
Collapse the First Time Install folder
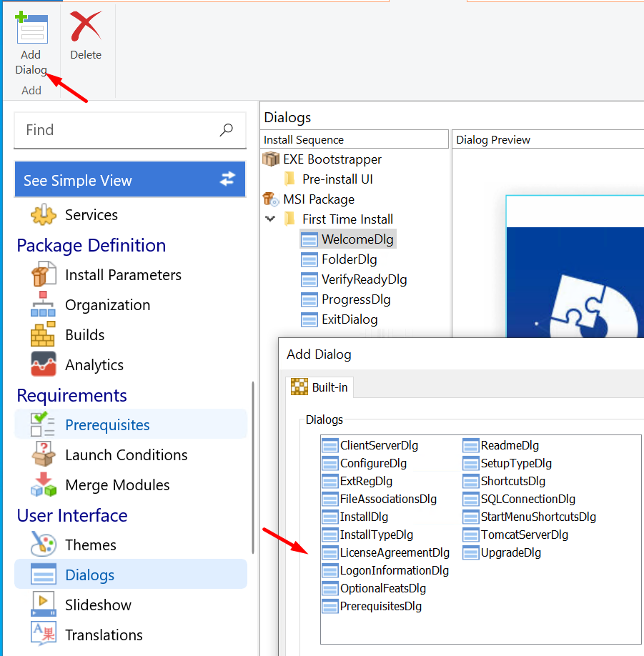click(x=270, y=219)
